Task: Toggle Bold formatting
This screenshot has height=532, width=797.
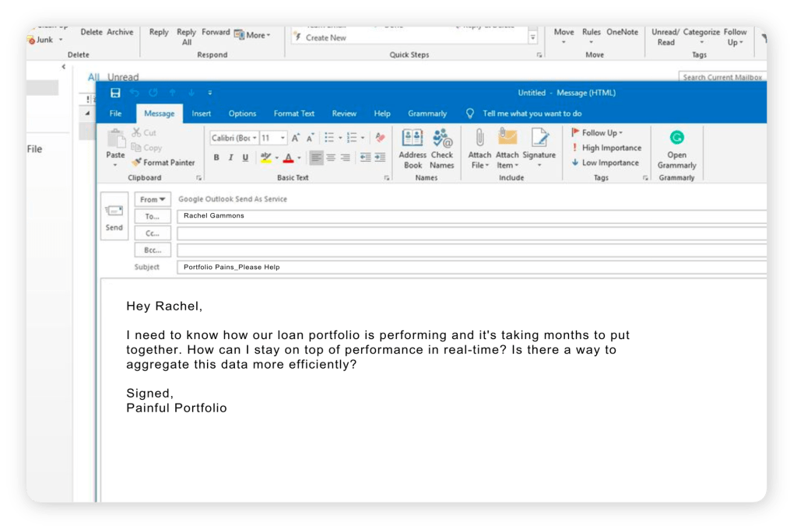Action: pyautogui.click(x=216, y=158)
